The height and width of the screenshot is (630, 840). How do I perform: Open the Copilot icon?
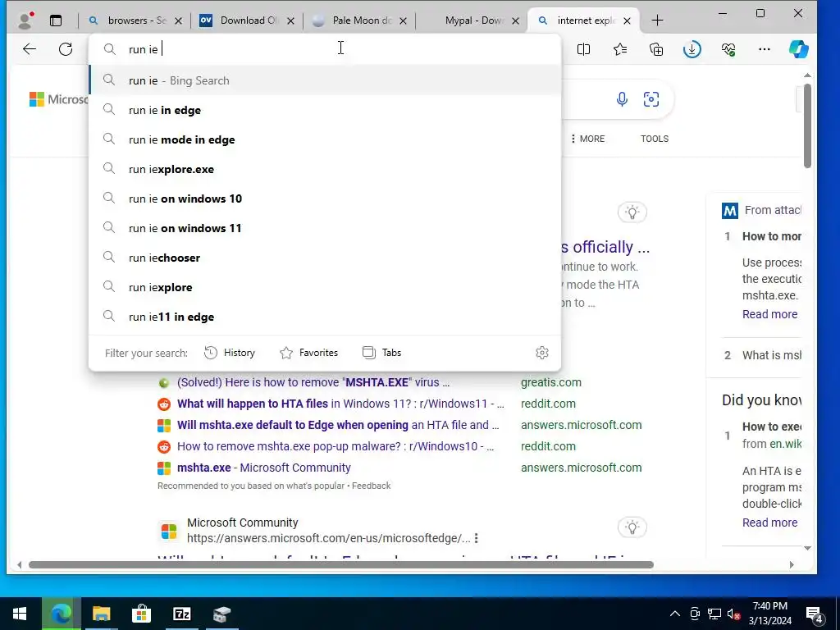798,49
